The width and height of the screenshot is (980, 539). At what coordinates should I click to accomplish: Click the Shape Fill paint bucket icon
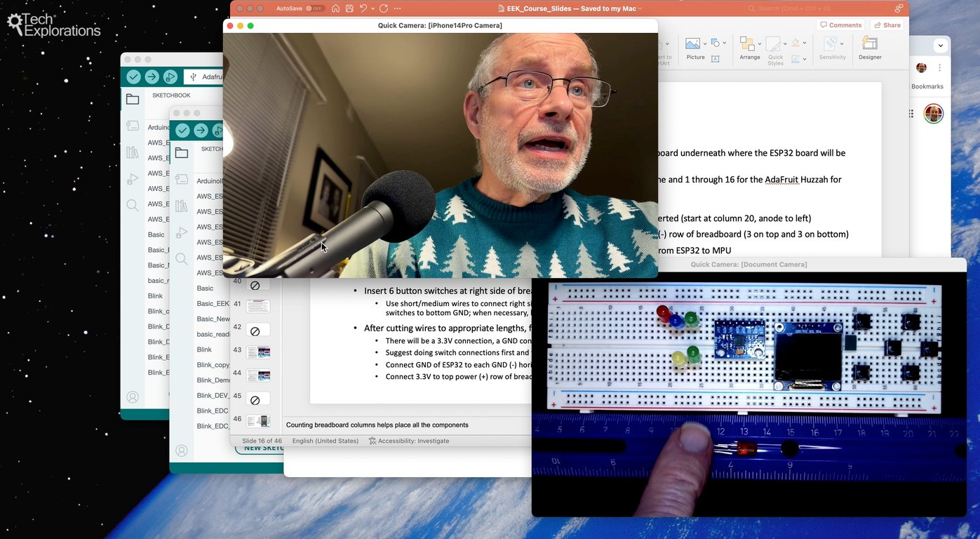(x=795, y=43)
